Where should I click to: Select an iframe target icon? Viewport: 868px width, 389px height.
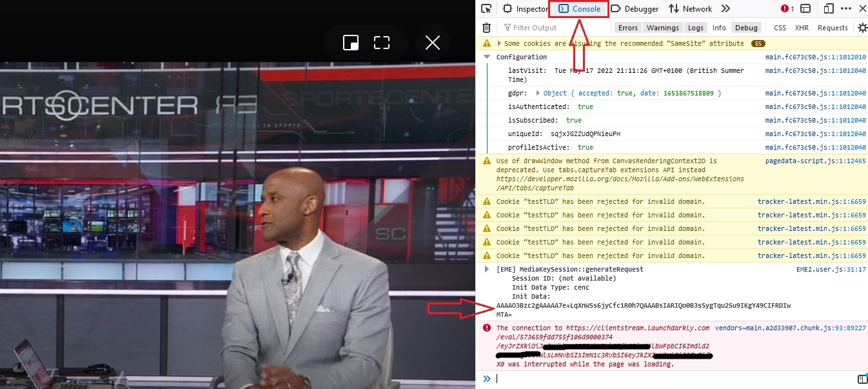[x=806, y=8]
